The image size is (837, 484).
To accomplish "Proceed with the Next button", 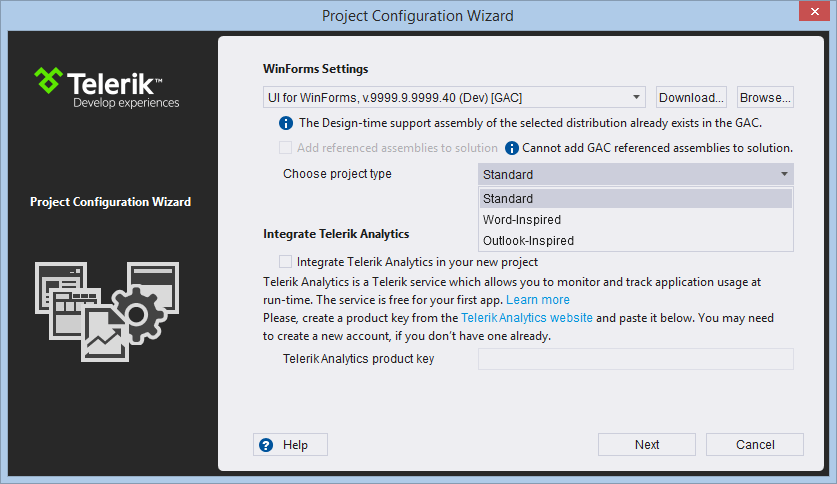I will (646, 445).
